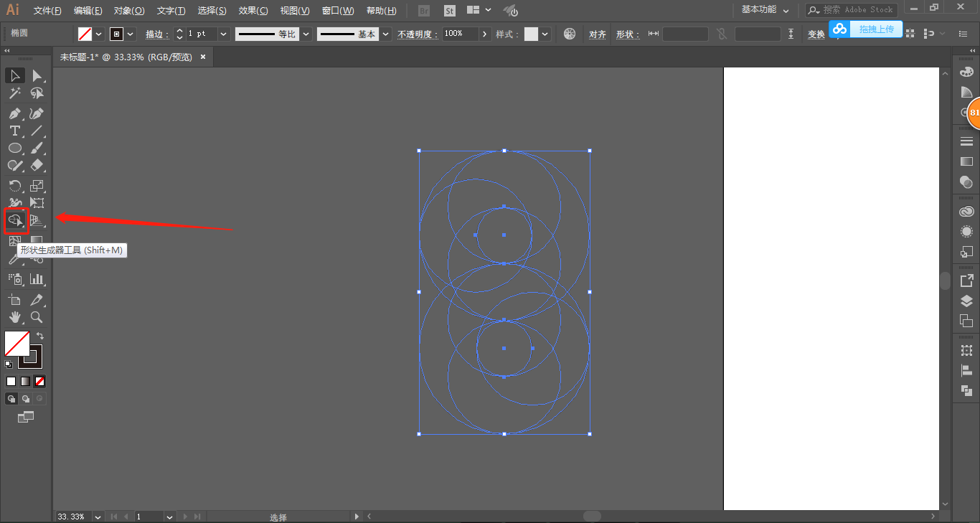980x523 pixels.
Task: Open the Transparency panel icon
Action: click(x=966, y=183)
